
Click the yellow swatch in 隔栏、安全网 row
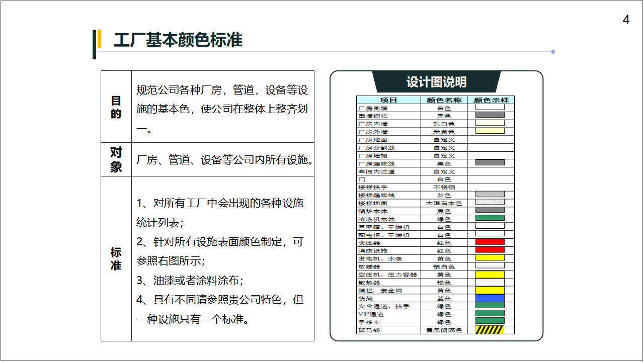490,290
